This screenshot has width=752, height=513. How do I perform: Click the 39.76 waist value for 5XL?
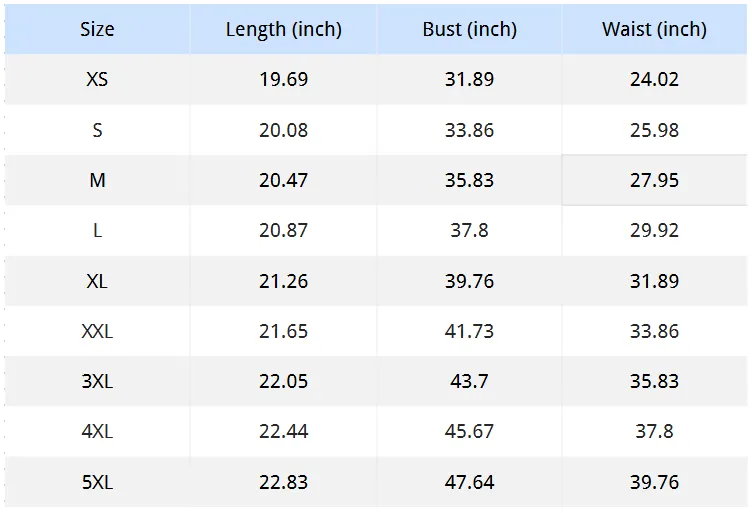654,482
